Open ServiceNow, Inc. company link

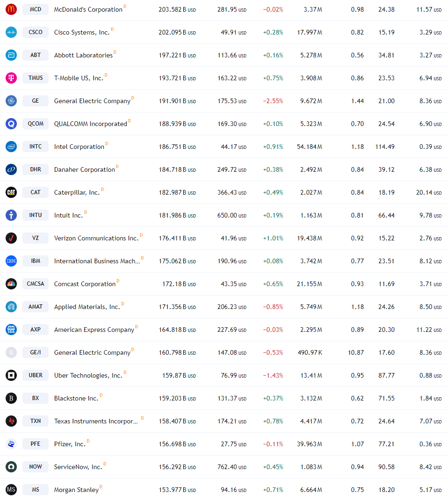coord(78,467)
